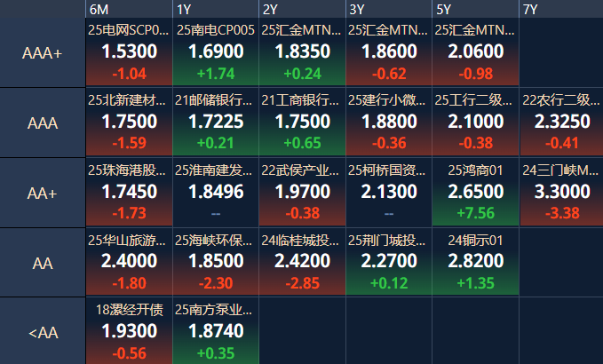The height and width of the screenshot is (364, 603).
Task: Select the AAA+ rating row header
Action: [43, 53]
